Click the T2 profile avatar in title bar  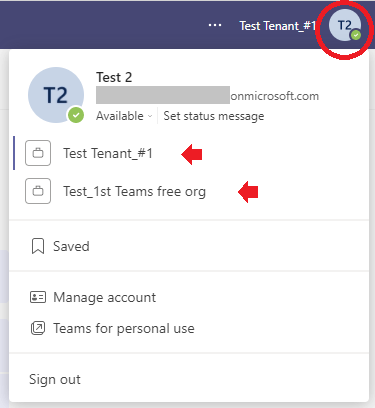[x=345, y=25]
